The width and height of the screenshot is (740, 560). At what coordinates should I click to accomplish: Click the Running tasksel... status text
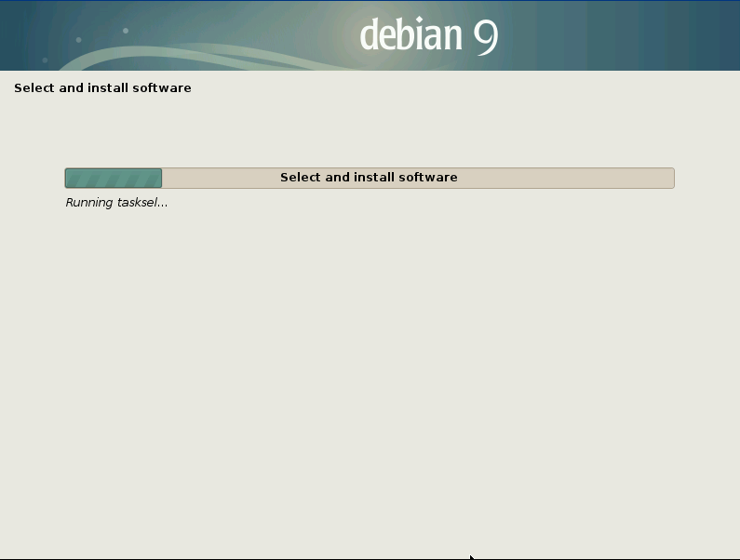(x=116, y=203)
